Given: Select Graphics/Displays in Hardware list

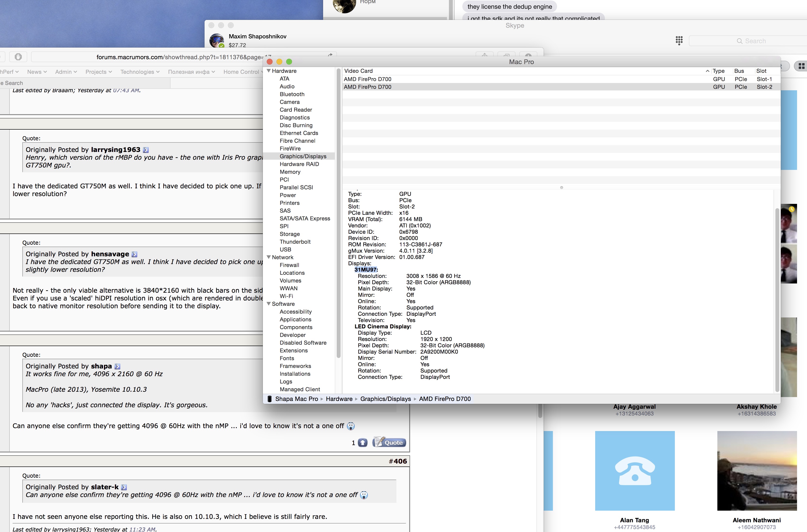Looking at the screenshot, I should click(x=303, y=156).
